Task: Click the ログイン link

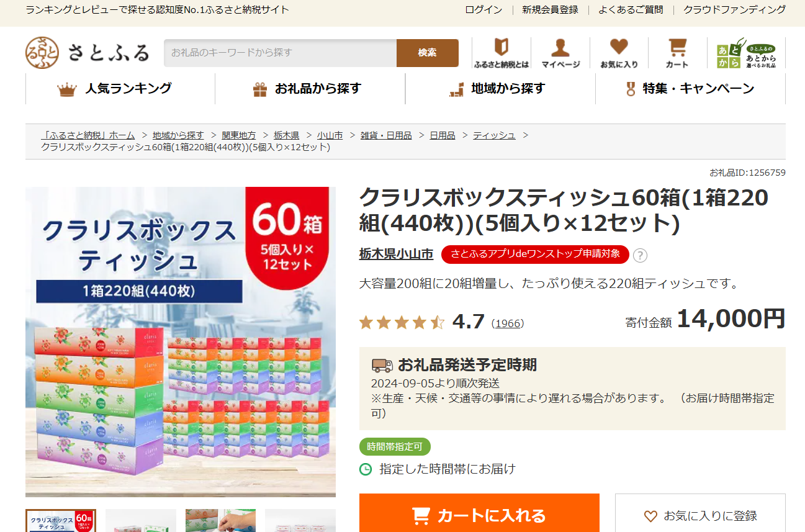Action: [x=483, y=9]
